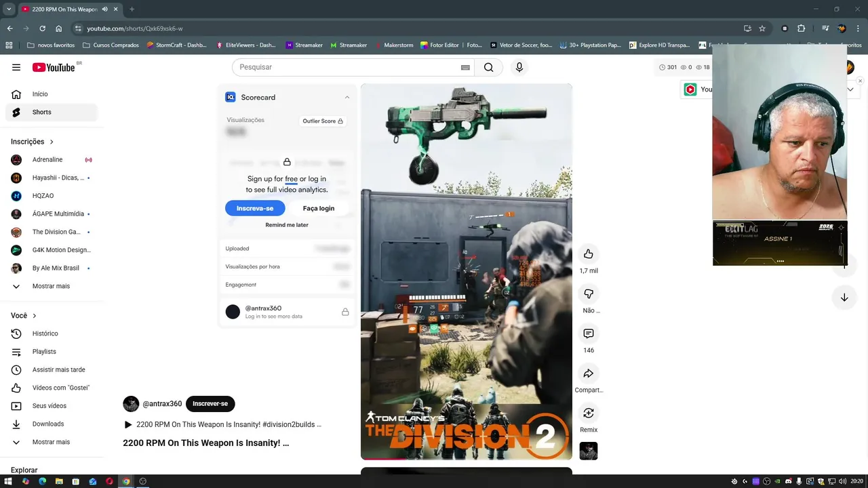The image size is (868, 488).
Task: Open Início in the sidebar
Action: point(52,94)
